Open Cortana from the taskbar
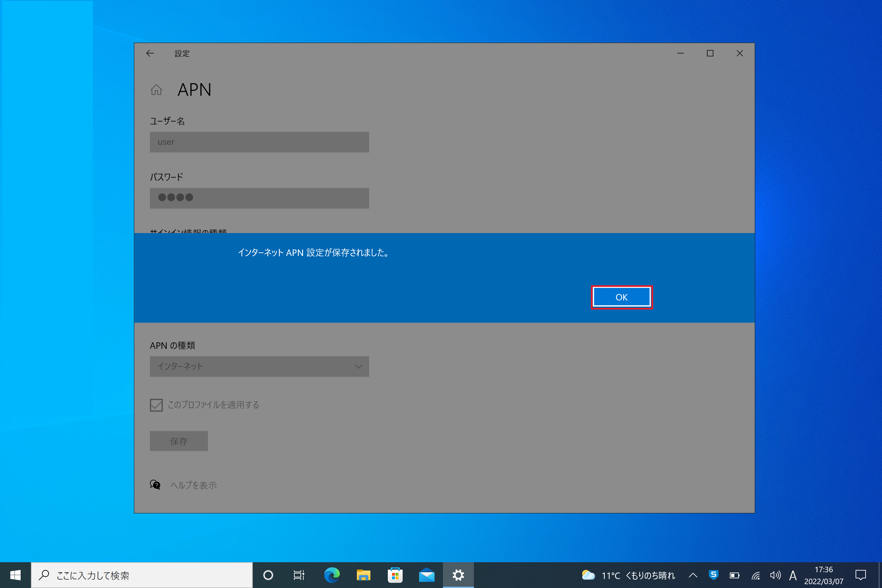 (268, 575)
